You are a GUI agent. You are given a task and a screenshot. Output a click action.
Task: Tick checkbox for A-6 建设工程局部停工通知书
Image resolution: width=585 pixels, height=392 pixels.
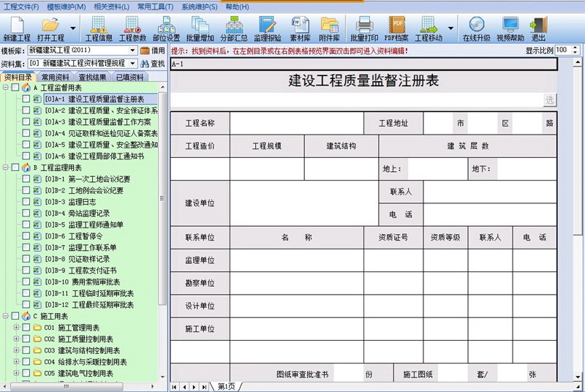(x=26, y=156)
